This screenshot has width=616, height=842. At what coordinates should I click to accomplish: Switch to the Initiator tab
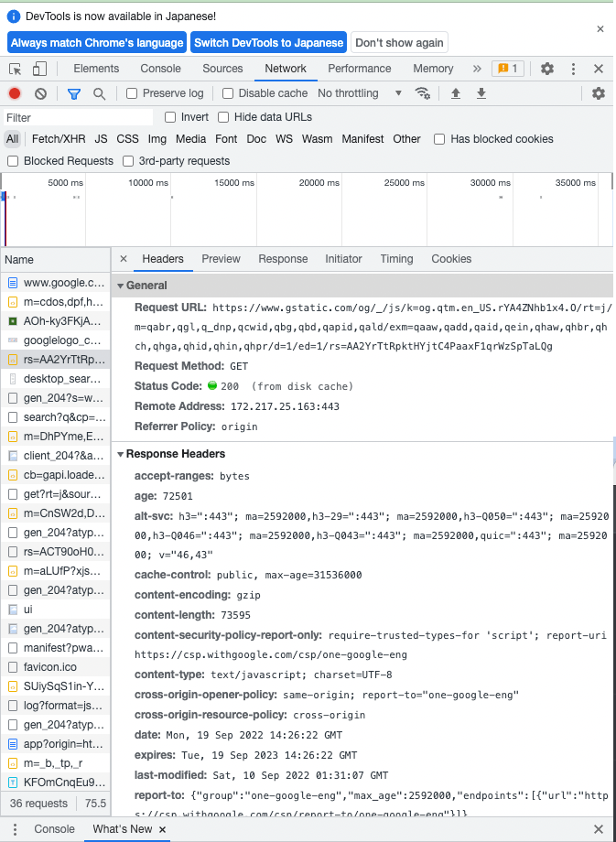tap(343, 259)
